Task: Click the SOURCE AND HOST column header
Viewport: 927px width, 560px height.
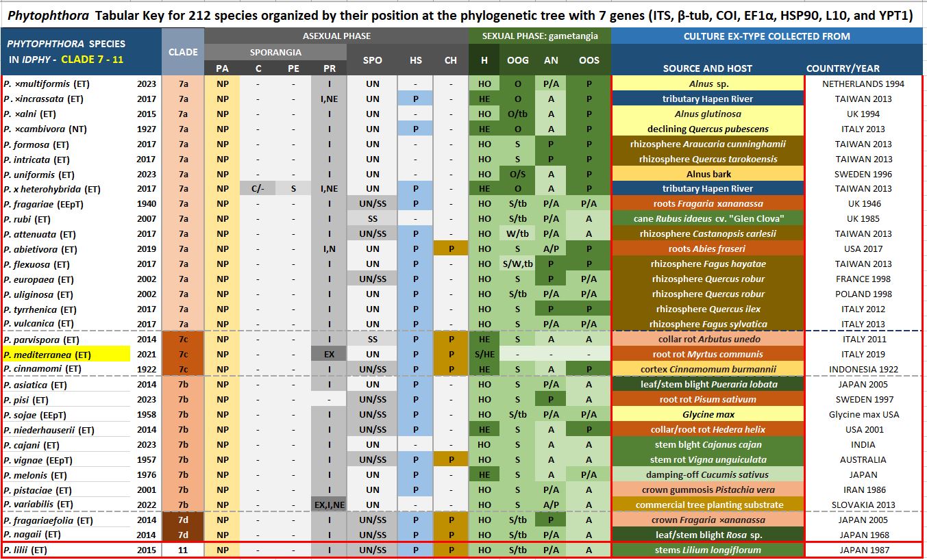Action: click(x=707, y=68)
